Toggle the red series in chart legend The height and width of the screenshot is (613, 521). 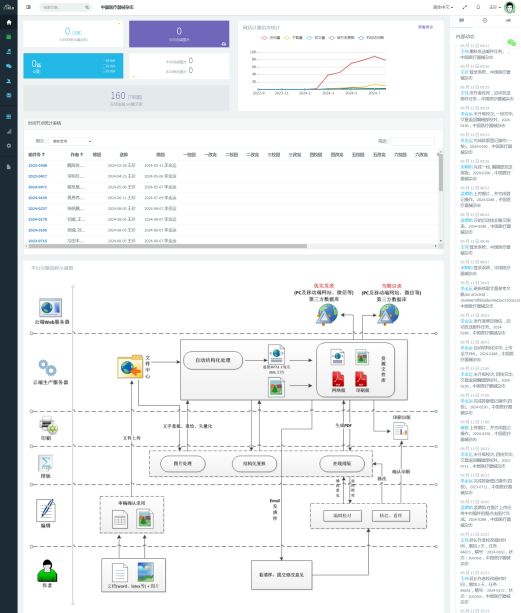pyautogui.click(x=270, y=38)
